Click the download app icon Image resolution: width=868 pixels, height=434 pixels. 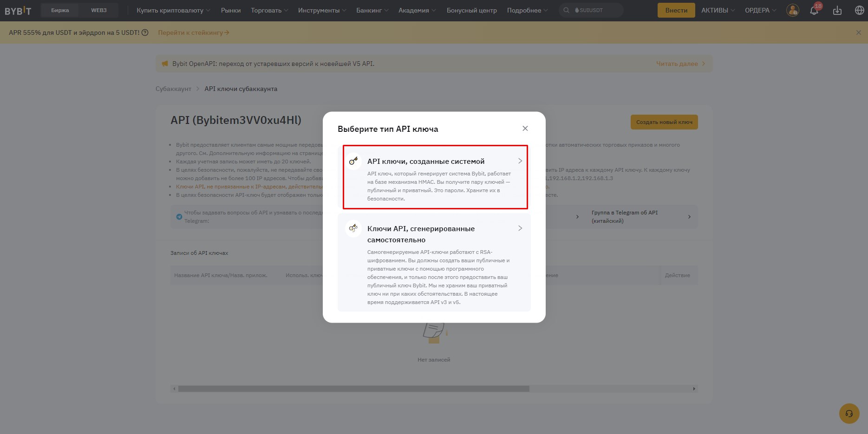837,10
